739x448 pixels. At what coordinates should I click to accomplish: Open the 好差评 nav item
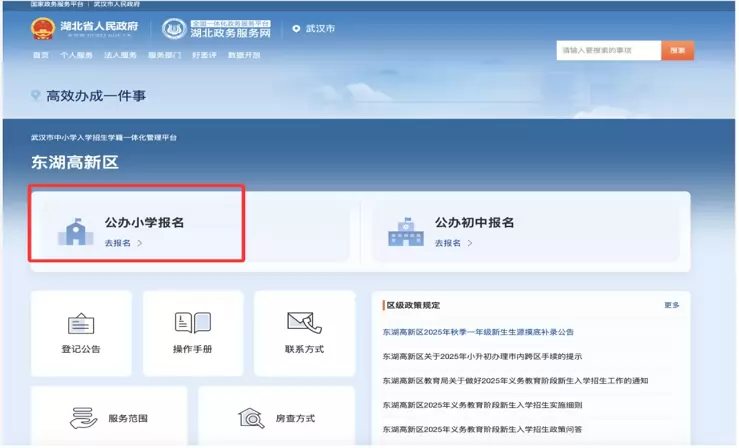tap(204, 55)
